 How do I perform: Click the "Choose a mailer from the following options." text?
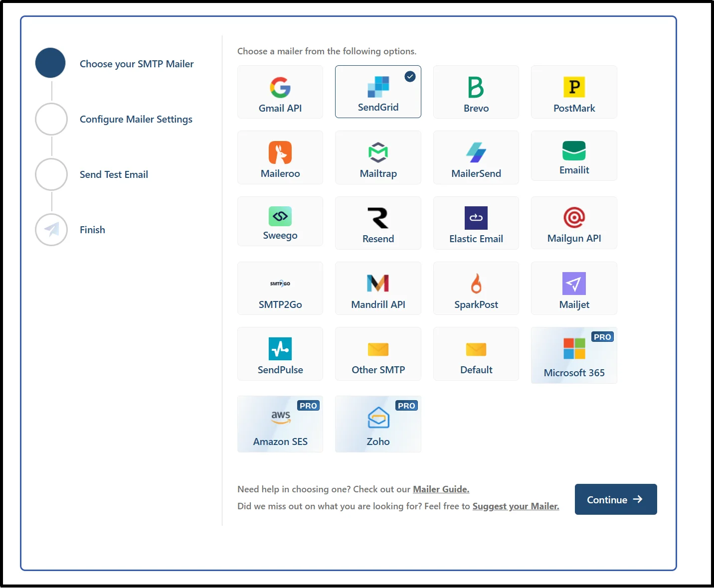(327, 51)
